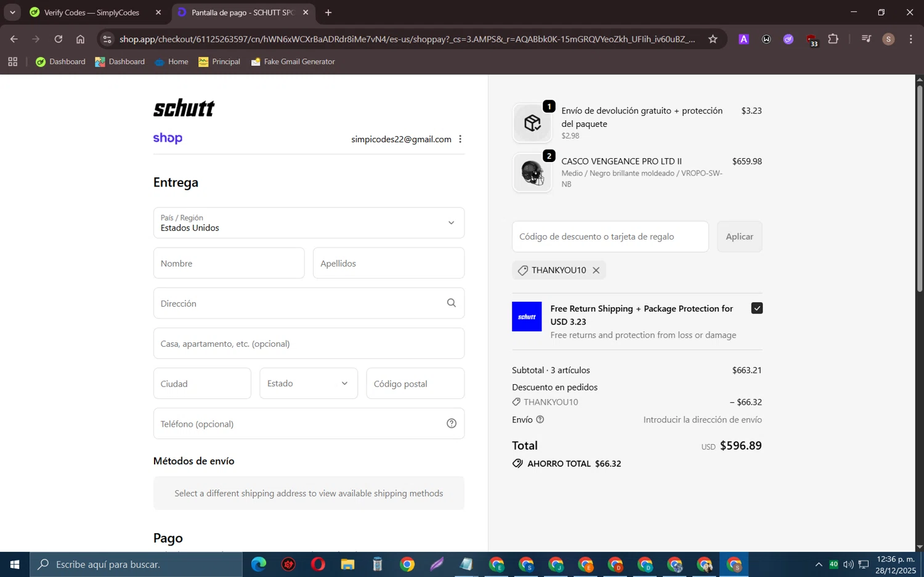Click the Ciudad input field
The image size is (924, 577).
[202, 384]
